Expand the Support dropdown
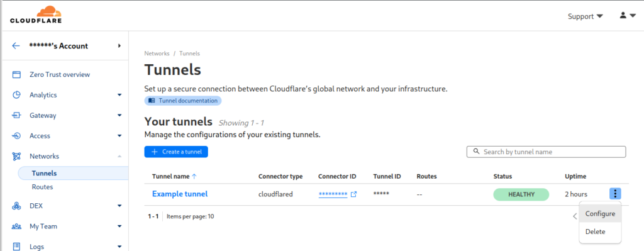 586,16
